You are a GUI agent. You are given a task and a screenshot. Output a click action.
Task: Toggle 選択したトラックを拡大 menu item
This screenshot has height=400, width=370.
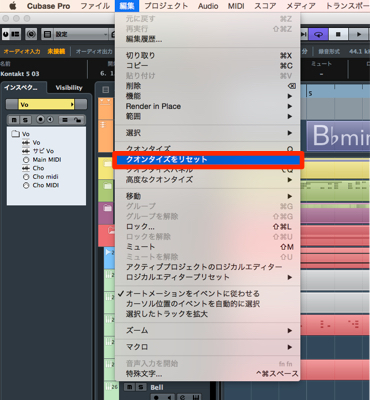[207, 314]
